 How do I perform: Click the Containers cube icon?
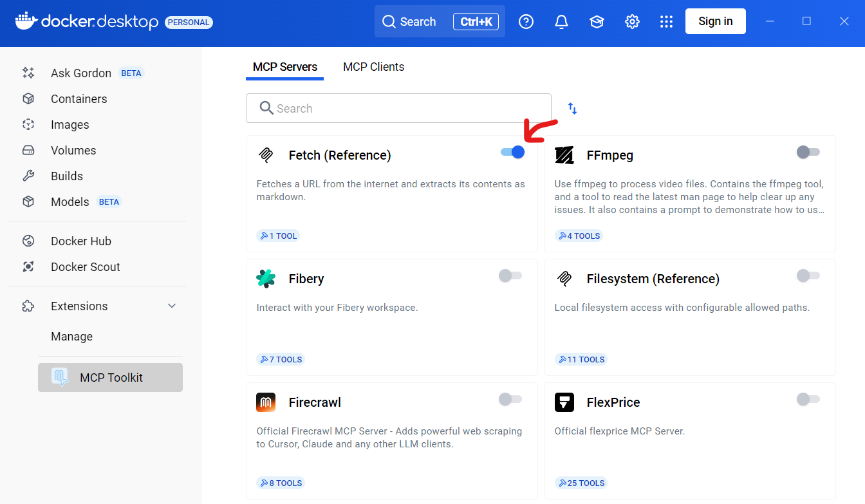pyautogui.click(x=28, y=98)
